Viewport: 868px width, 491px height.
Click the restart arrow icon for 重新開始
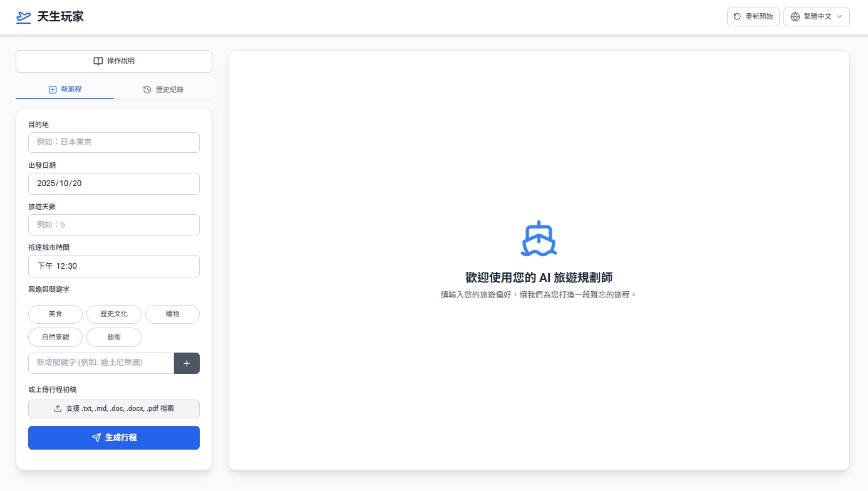[737, 17]
